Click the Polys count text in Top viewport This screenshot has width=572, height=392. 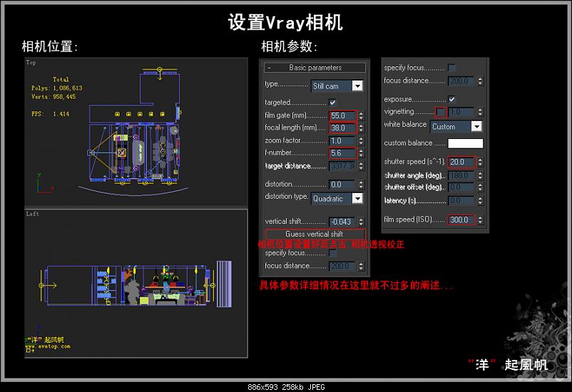pos(56,88)
